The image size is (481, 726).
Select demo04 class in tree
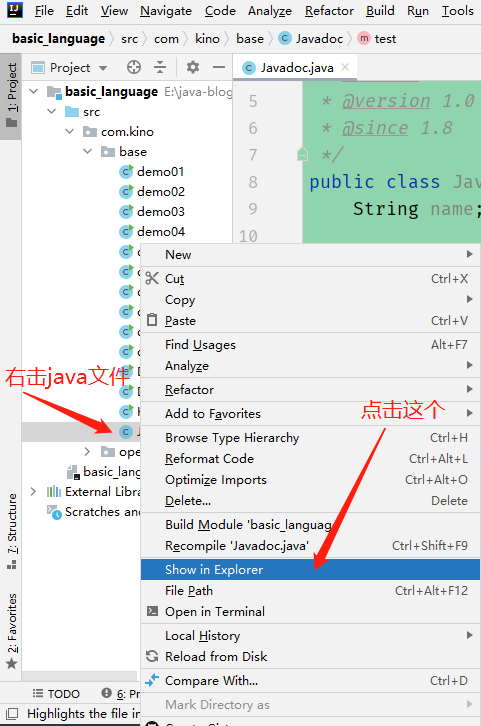152,232
